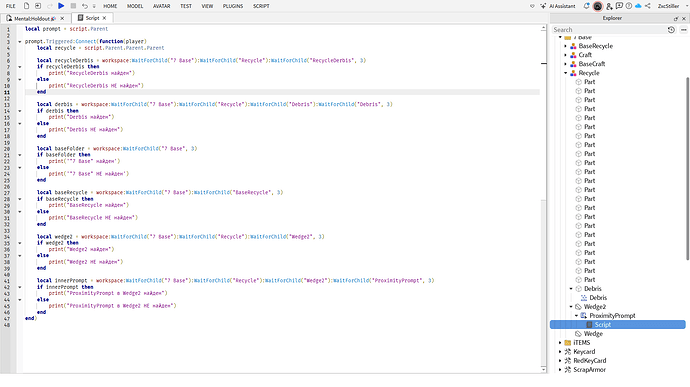
Task: Click the editor scrollbar up arrow
Action: coord(543,28)
